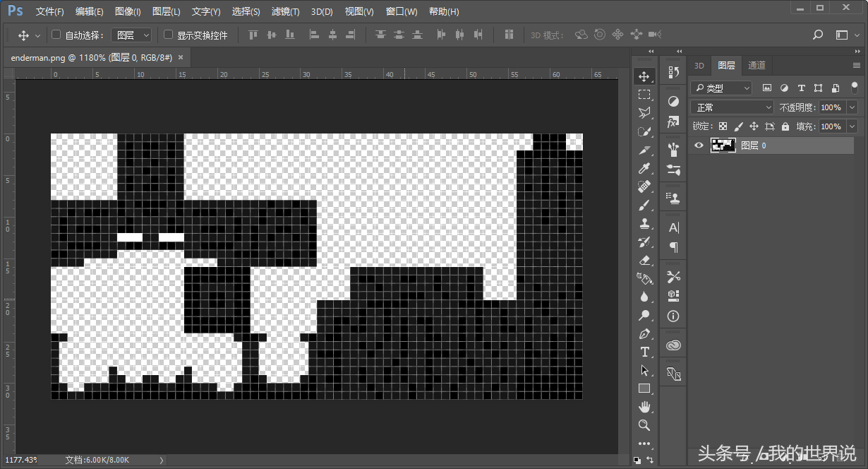The height and width of the screenshot is (469, 868).
Task: Select the Rectangular Marquee tool
Action: (644, 95)
